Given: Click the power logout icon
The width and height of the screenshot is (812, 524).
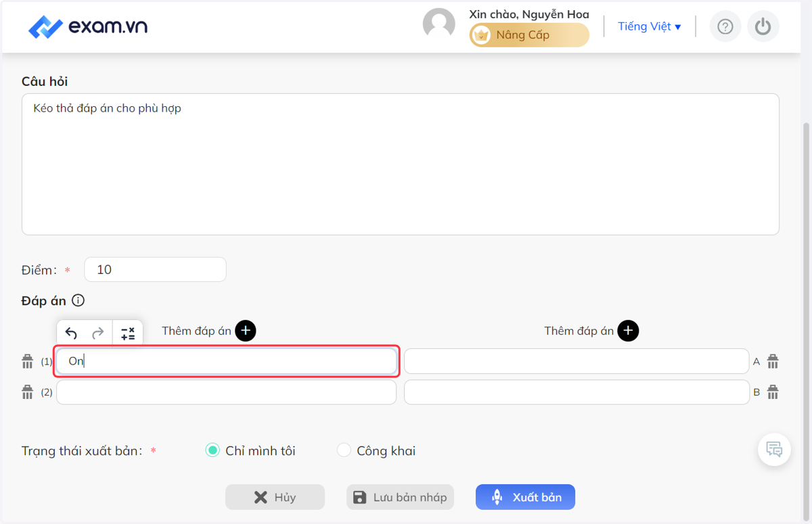Looking at the screenshot, I should 763,27.
